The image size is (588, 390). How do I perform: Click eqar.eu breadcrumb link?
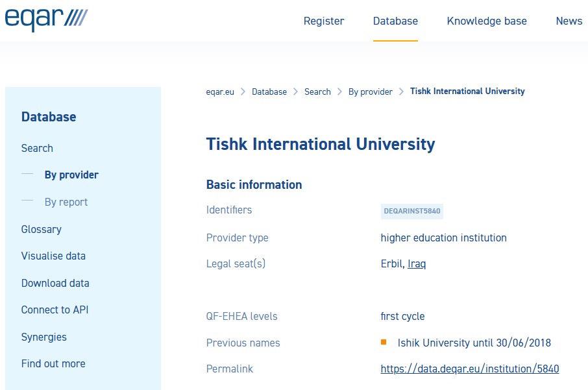click(x=220, y=91)
